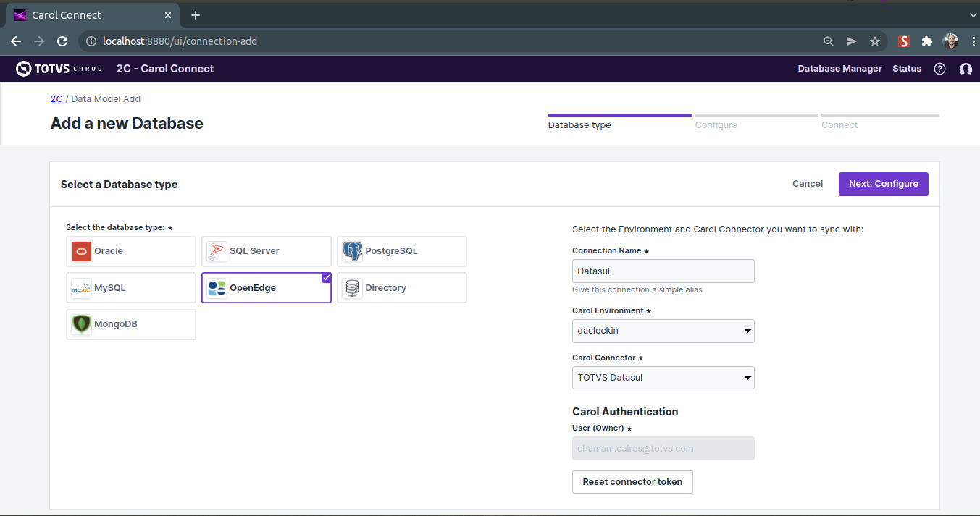Open the tab search chevron
980x516 pixels.
click(972, 14)
